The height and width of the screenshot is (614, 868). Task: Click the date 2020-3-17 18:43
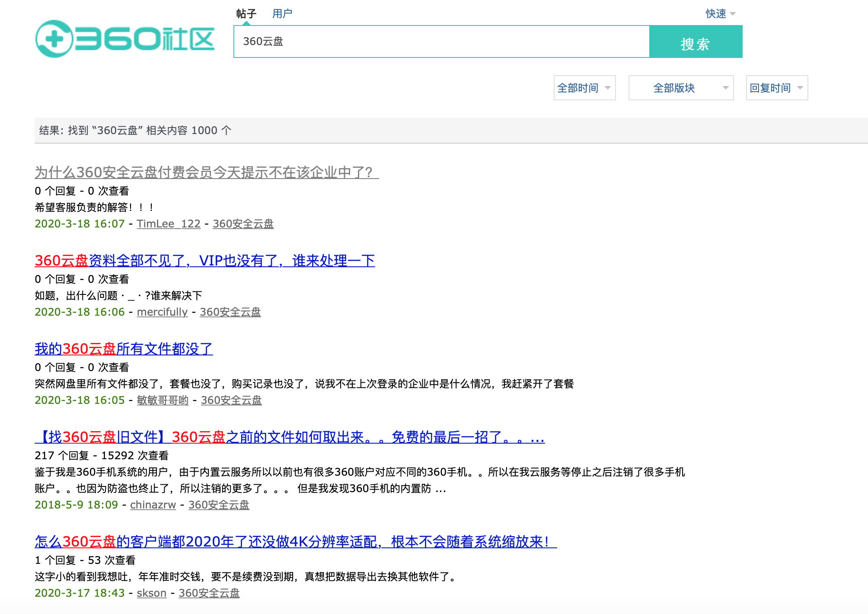click(x=80, y=593)
